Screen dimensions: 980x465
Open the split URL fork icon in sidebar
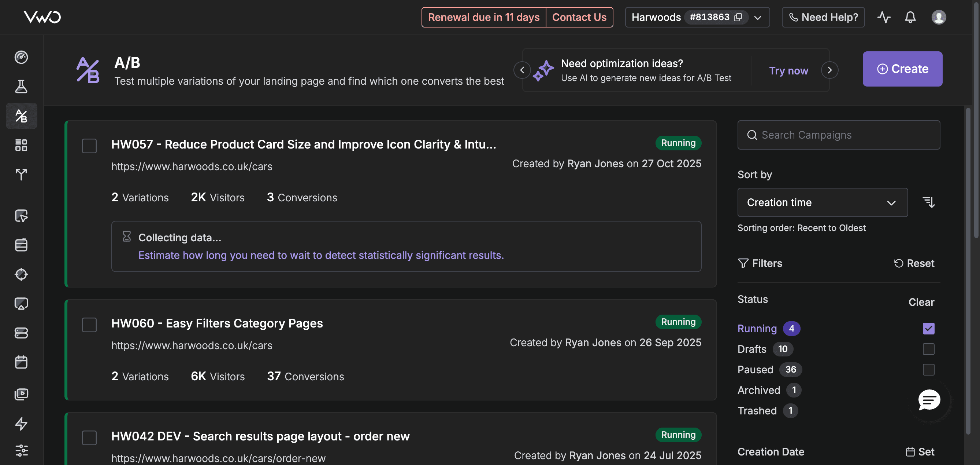(x=21, y=175)
